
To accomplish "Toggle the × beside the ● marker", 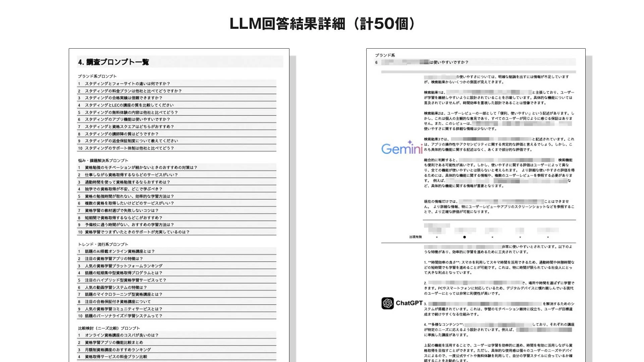I will pos(492,237).
